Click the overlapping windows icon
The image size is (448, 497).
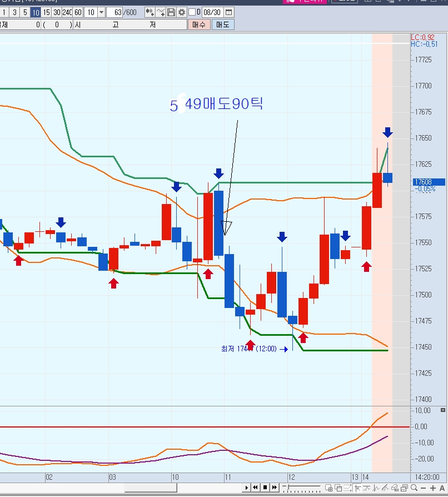[x=339, y=488]
